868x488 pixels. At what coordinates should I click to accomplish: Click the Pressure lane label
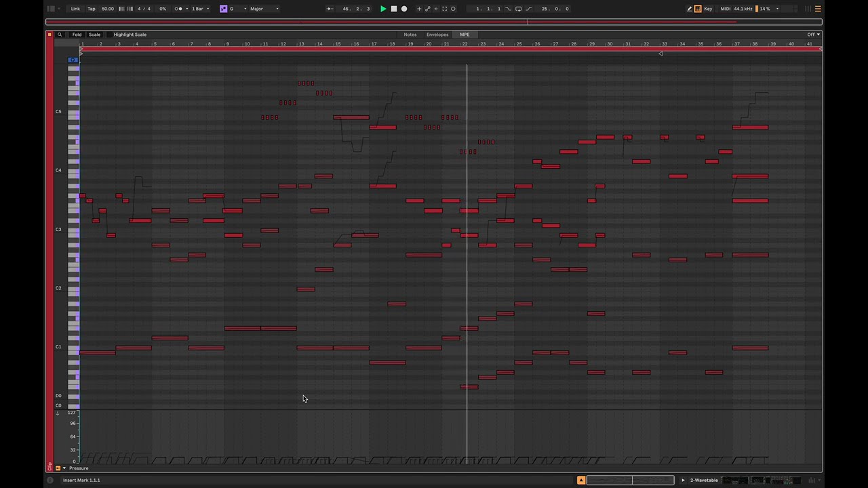tap(79, 468)
